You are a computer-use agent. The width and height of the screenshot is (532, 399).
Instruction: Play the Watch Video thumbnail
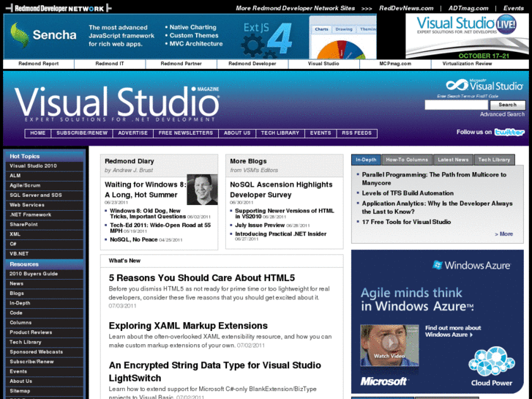tap(389, 345)
